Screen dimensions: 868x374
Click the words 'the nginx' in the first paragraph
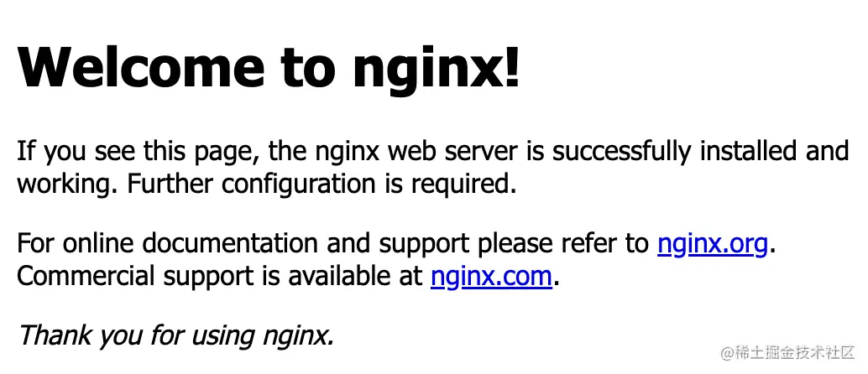click(324, 152)
